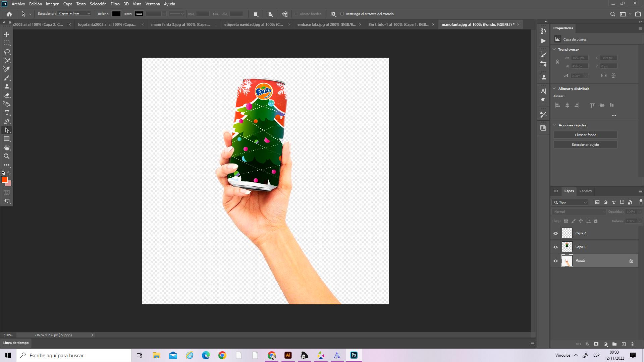Collapse the Acciones rápidas section
The width and height of the screenshot is (644, 362).
[554, 125]
